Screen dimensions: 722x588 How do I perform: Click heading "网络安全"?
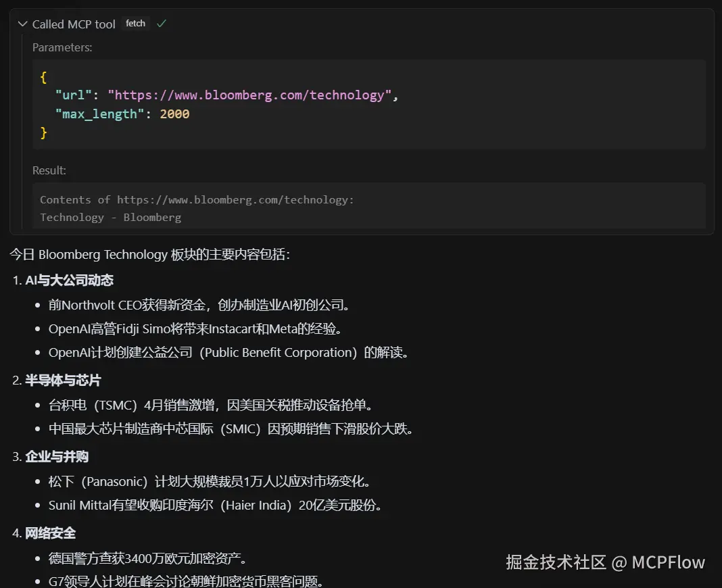coord(50,533)
